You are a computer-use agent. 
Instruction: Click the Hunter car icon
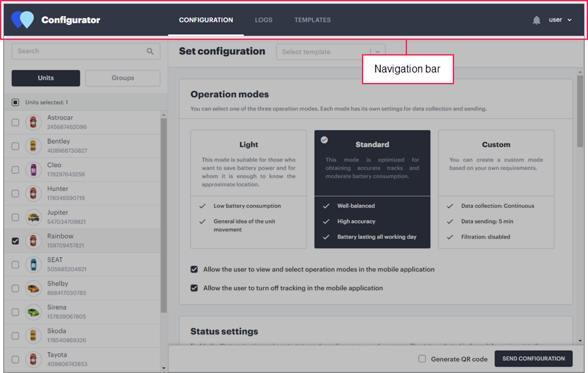coord(33,193)
